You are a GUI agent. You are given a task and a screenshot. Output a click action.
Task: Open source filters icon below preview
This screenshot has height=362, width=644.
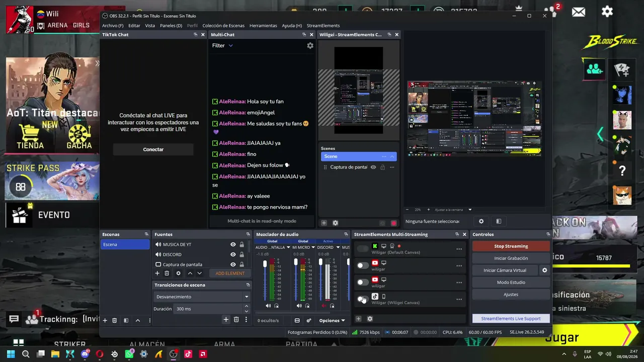pyautogui.click(x=499, y=221)
